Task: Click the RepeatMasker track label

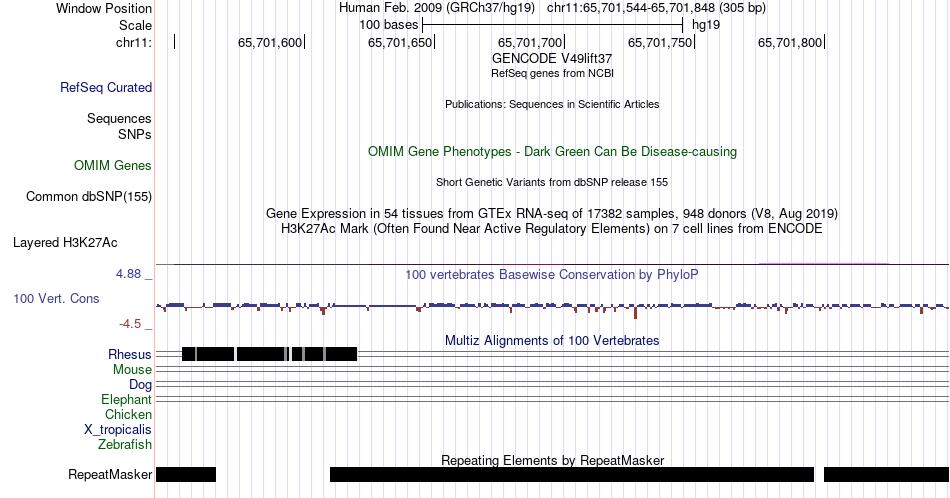Action: pos(110,474)
